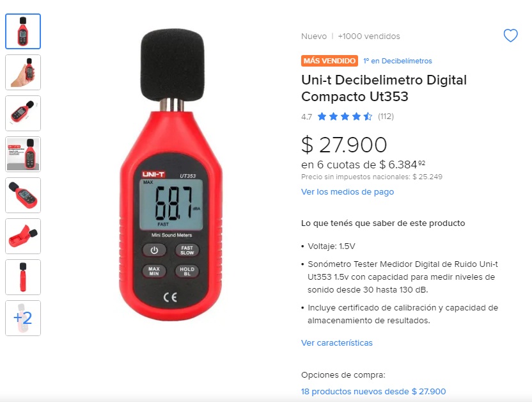
Task: Open 'Ver características' link
Action: pos(337,343)
